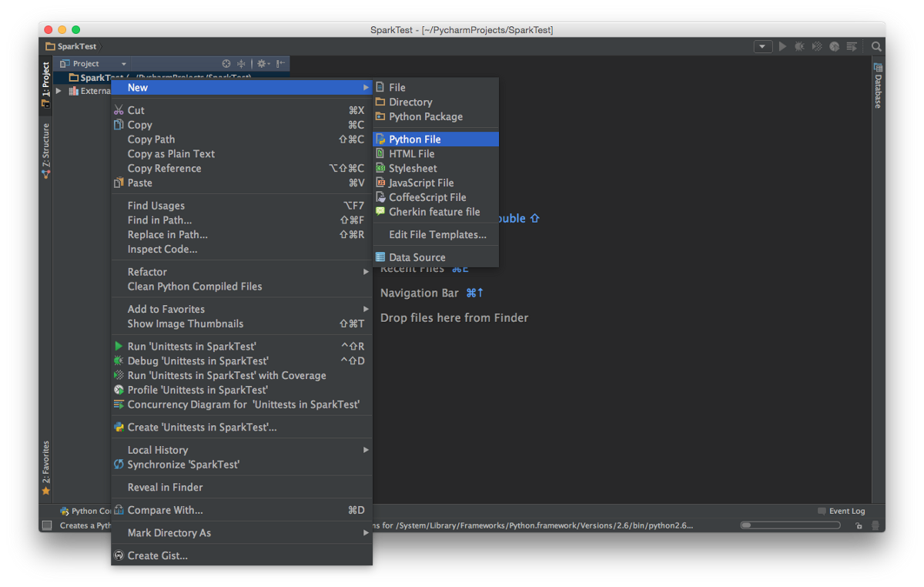Click Reveal in Finder entry
Viewport: 924px width, 587px height.
pyautogui.click(x=242, y=487)
